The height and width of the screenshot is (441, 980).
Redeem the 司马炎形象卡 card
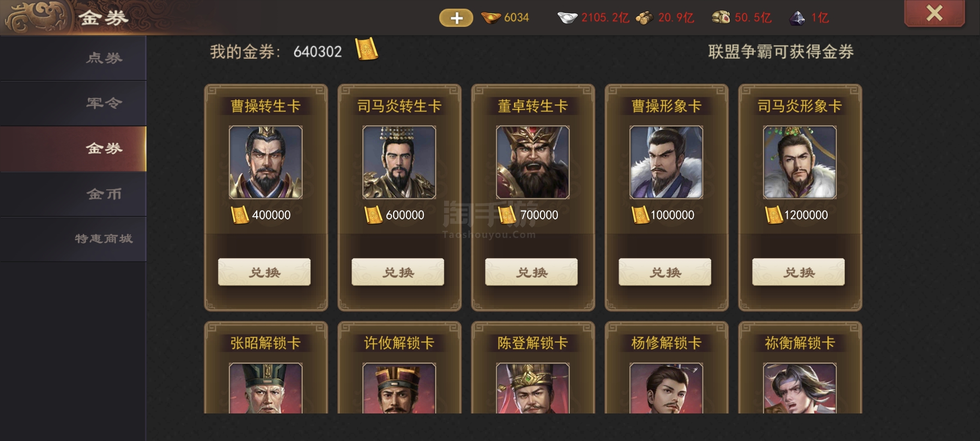[798, 272]
